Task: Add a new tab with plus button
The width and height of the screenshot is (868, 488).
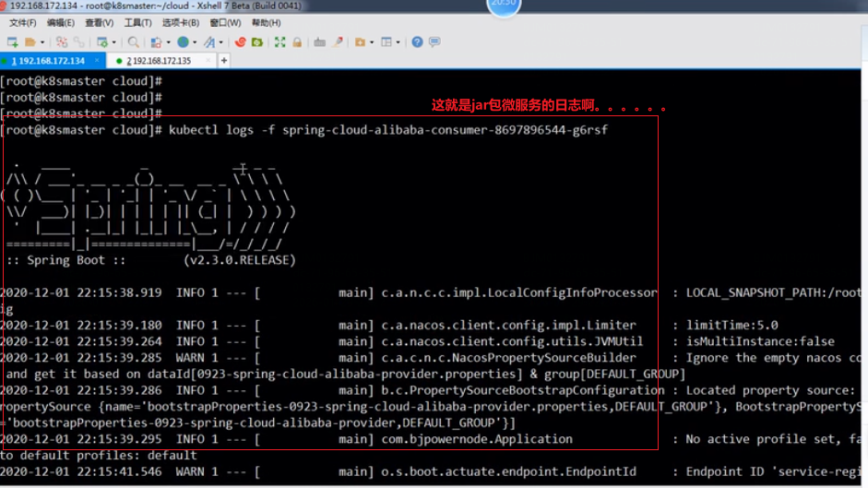Action: 224,60
